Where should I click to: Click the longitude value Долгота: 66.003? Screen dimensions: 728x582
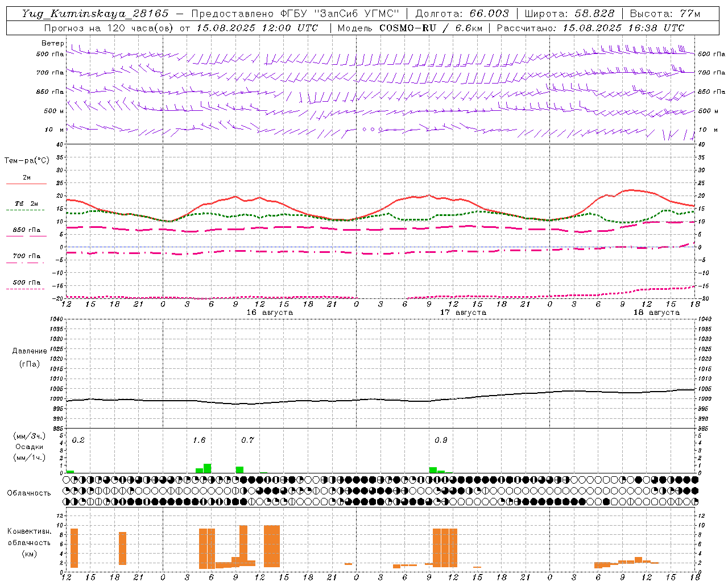(462, 14)
